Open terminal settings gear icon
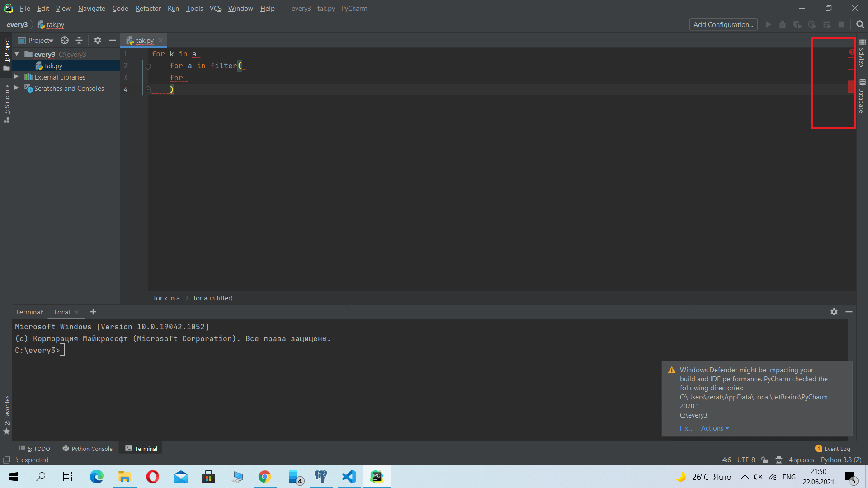Screen dimensions: 868x488 834,312
